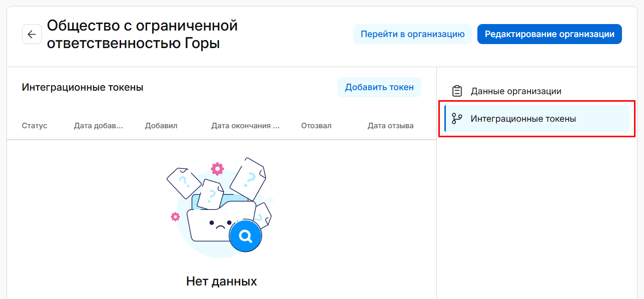The width and height of the screenshot is (644, 299).
Task: Click the Добавил column header
Action: click(161, 126)
